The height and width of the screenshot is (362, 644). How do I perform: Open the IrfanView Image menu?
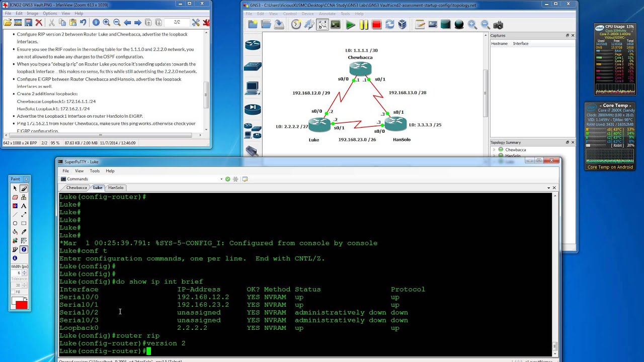point(33,13)
